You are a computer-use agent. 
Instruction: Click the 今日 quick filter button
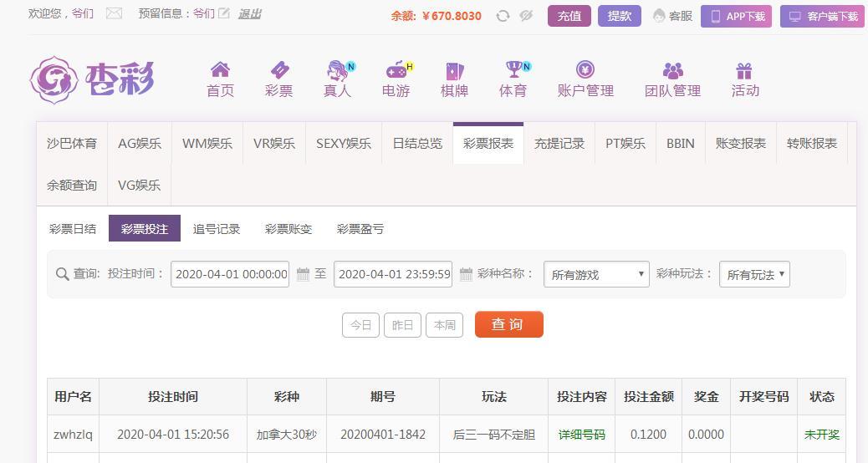360,325
